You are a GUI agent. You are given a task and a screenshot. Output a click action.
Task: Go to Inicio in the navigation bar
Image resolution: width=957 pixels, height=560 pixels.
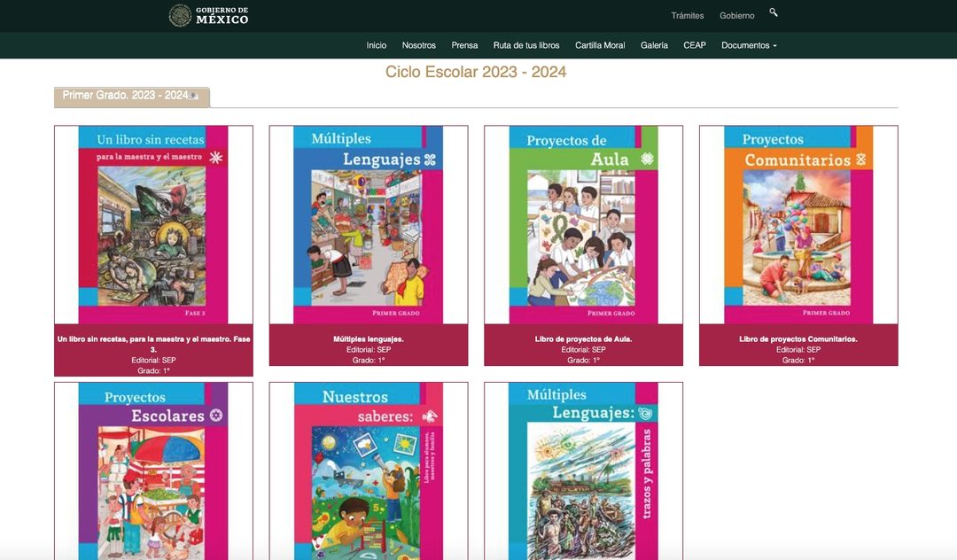(x=376, y=45)
